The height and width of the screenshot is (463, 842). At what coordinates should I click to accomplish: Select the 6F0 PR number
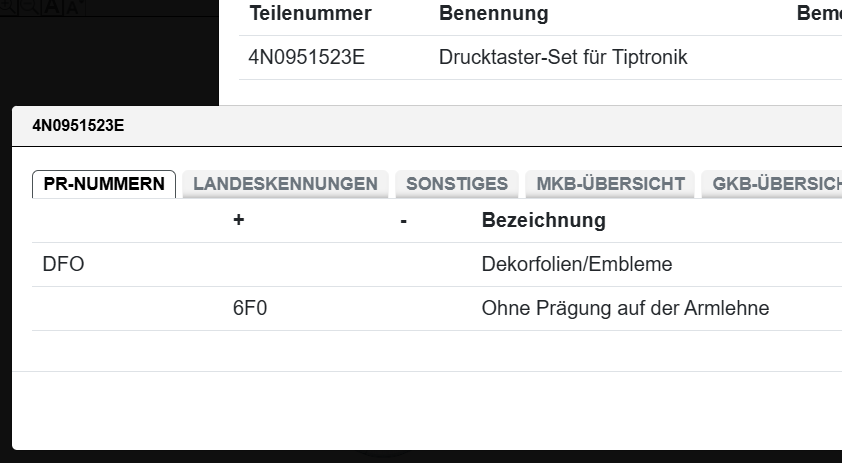tap(250, 309)
